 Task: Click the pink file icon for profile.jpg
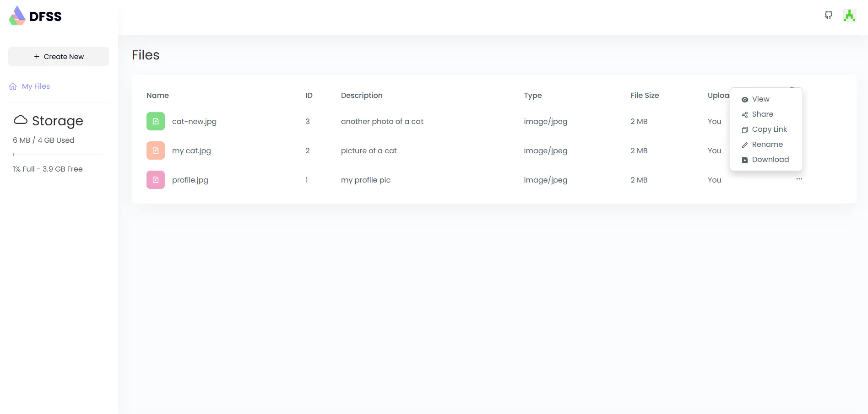156,180
